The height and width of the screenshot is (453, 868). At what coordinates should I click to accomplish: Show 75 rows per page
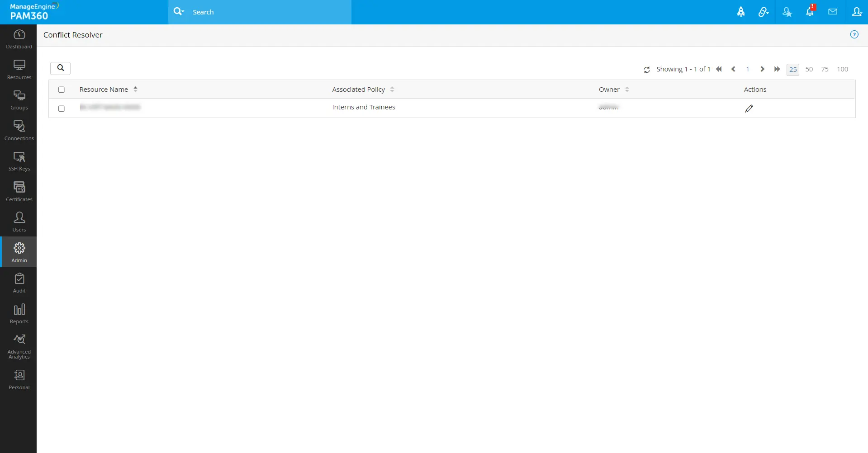tap(825, 69)
